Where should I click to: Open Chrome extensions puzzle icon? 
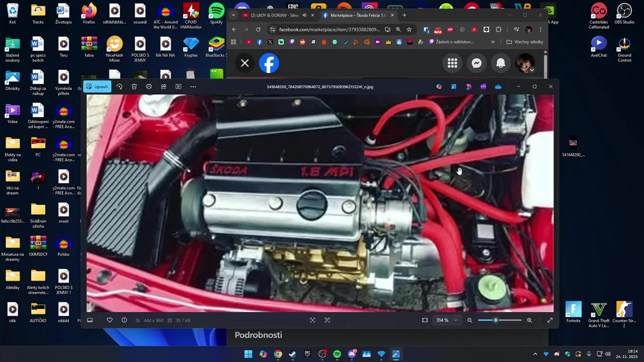click(499, 30)
